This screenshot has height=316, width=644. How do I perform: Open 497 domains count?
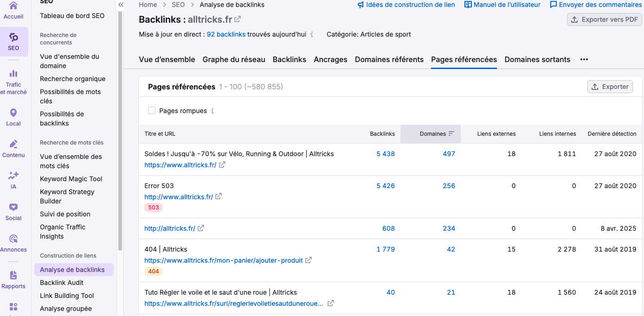coord(449,154)
